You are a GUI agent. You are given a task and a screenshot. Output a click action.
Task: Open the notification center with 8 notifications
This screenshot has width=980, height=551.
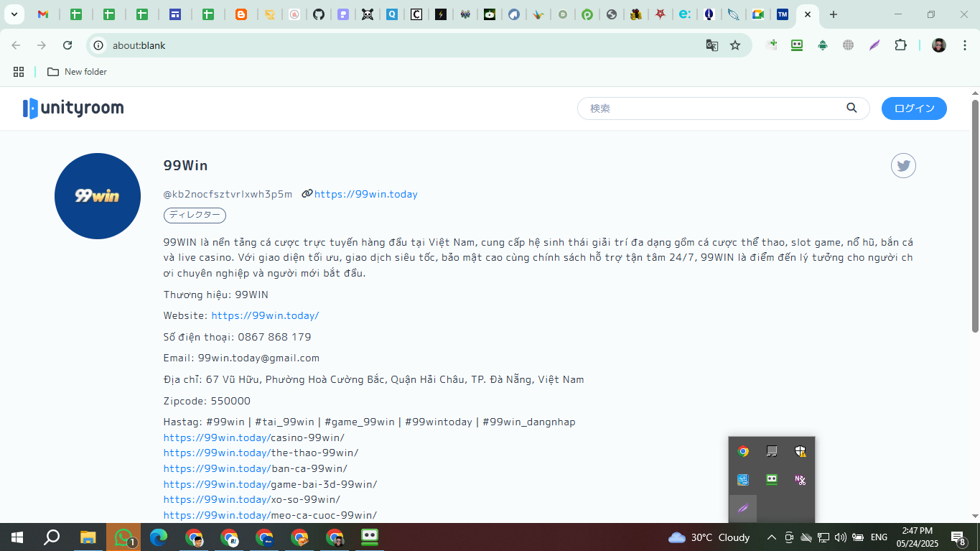[958, 537]
